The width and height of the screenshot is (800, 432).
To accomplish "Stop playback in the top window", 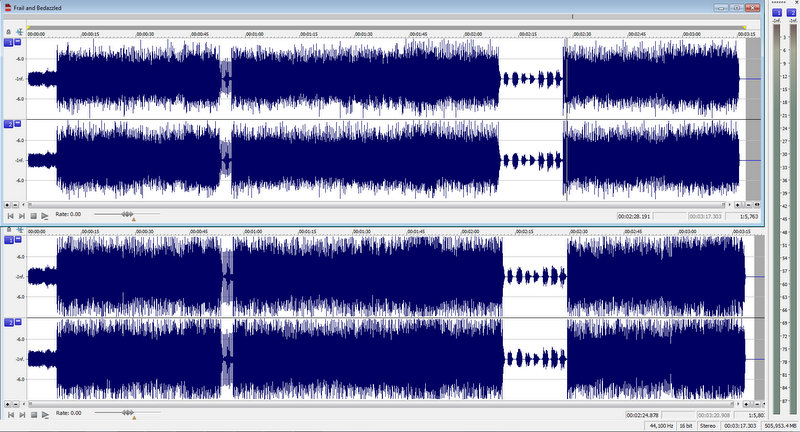I will 34,216.
